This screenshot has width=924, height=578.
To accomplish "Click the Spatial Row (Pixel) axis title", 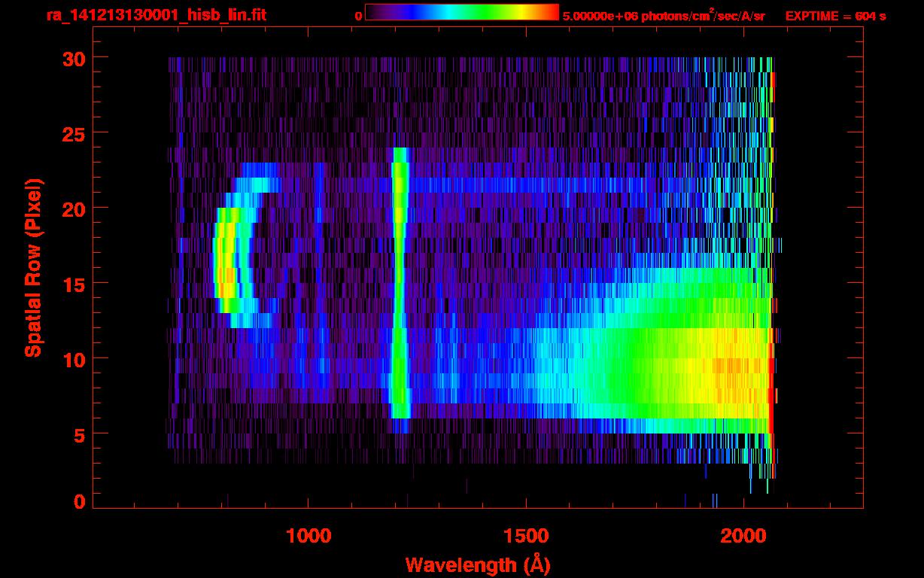I will point(34,268).
